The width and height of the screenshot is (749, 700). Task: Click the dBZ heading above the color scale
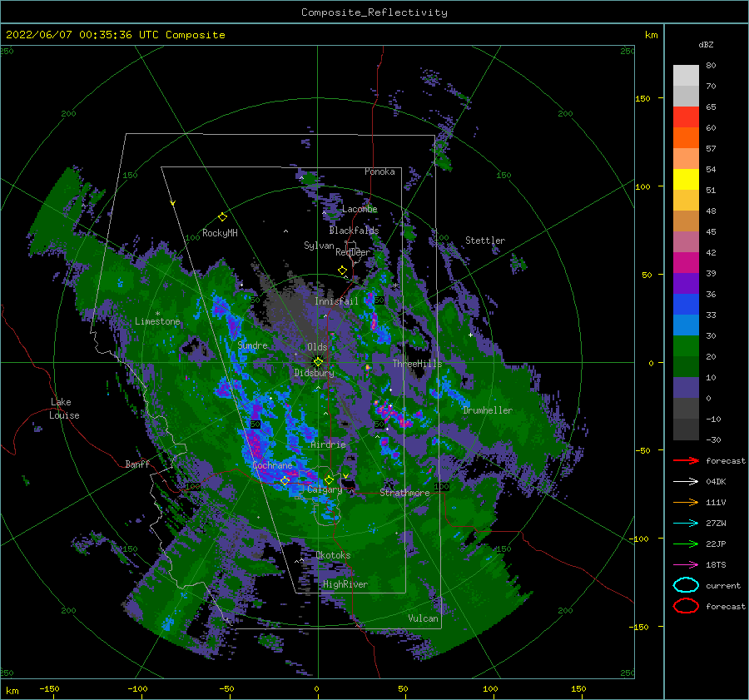[706, 45]
